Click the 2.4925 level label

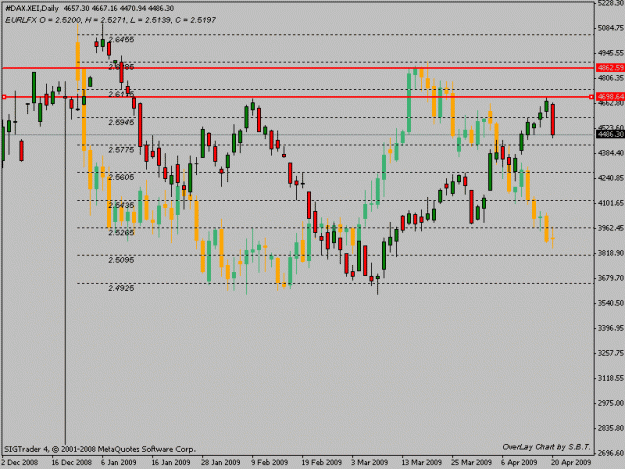pos(121,288)
